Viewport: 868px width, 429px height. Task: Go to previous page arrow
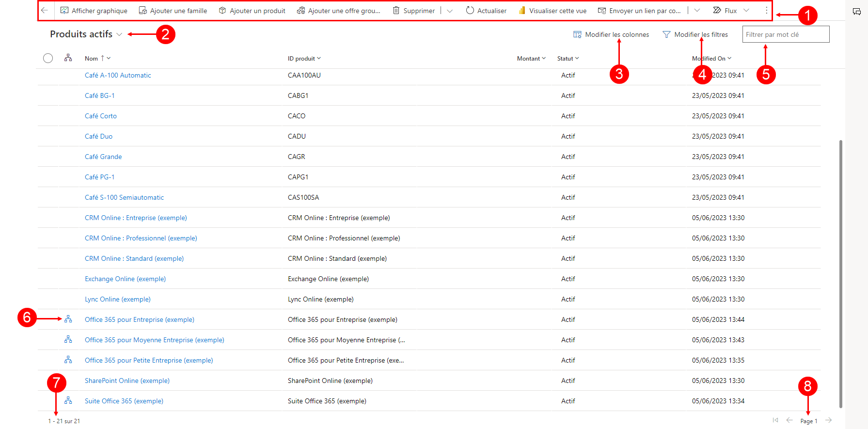[789, 420]
